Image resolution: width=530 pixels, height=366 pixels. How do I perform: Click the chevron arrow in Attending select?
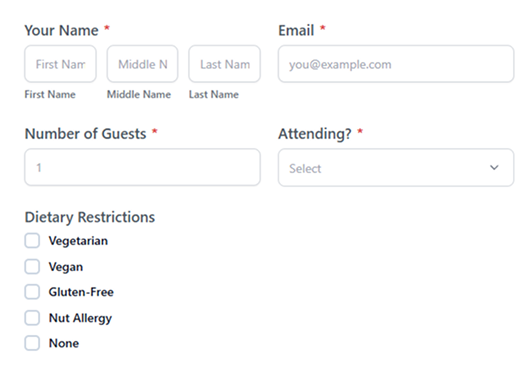(494, 168)
